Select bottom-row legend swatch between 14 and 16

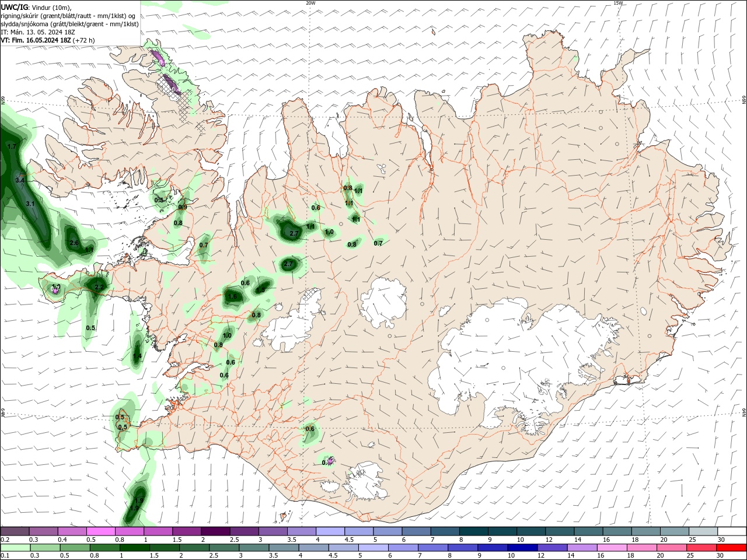point(583,548)
